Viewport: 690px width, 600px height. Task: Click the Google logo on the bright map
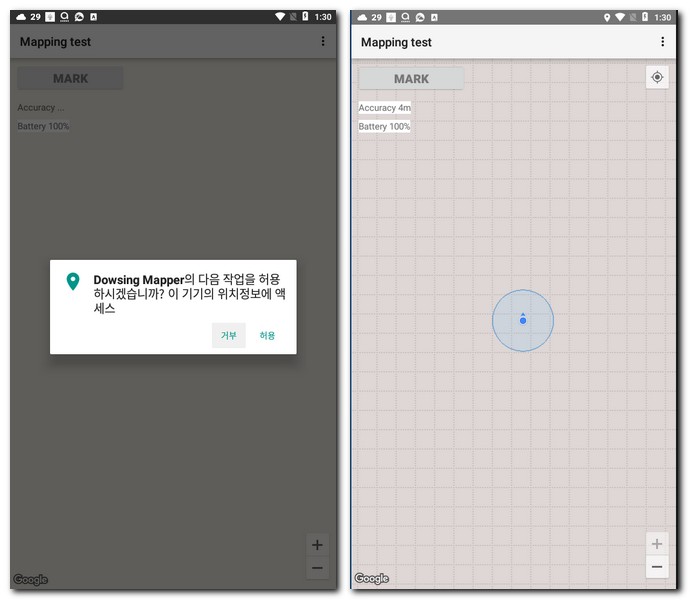372,579
